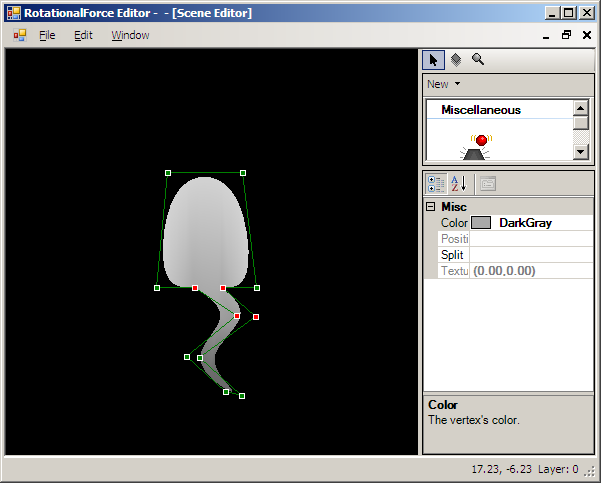Image resolution: width=601 pixels, height=483 pixels.
Task: Open the Window menu
Action: (x=130, y=35)
